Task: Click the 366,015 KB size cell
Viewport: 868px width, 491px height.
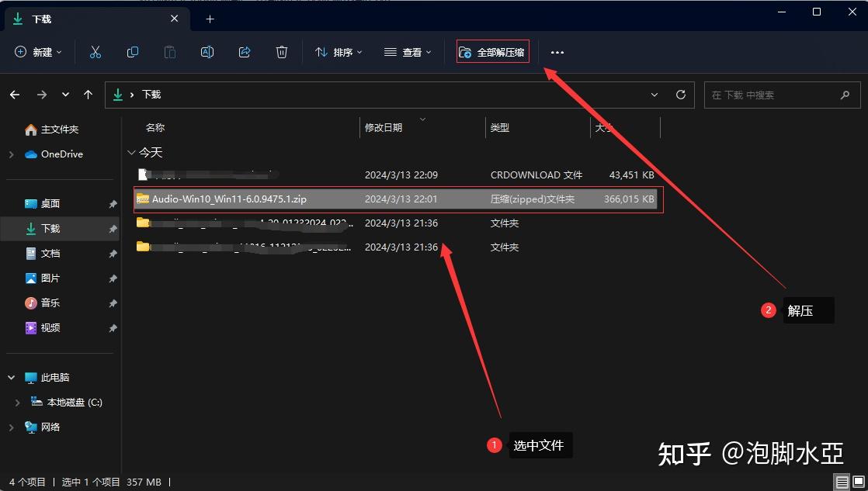Action: (629, 199)
